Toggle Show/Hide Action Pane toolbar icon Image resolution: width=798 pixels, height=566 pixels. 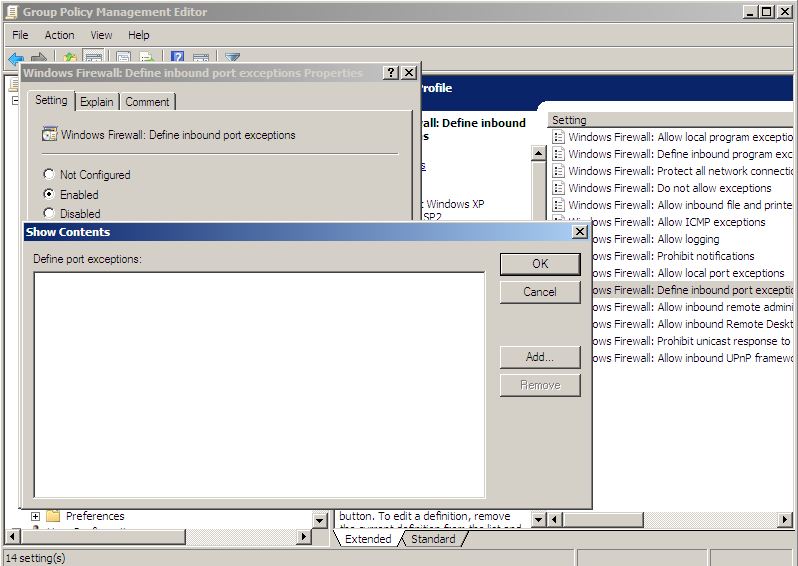tap(201, 58)
